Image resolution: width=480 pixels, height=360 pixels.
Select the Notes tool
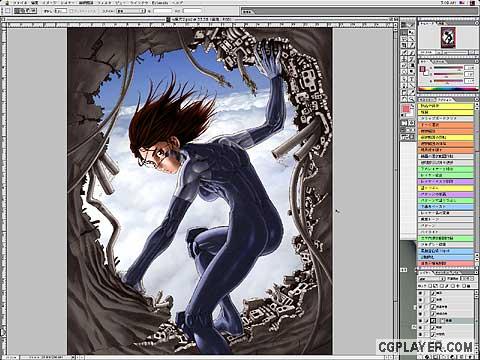(404, 92)
